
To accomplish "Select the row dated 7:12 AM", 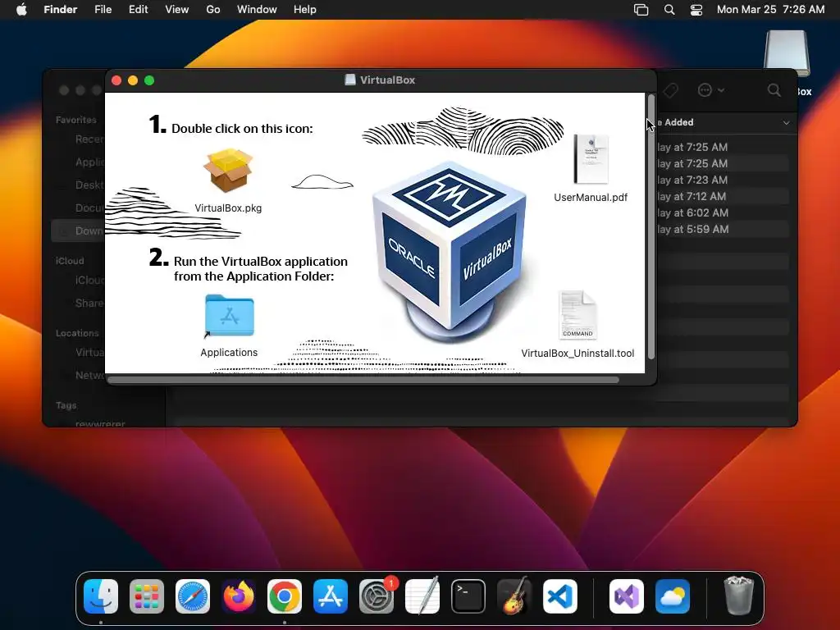I will [x=724, y=197].
